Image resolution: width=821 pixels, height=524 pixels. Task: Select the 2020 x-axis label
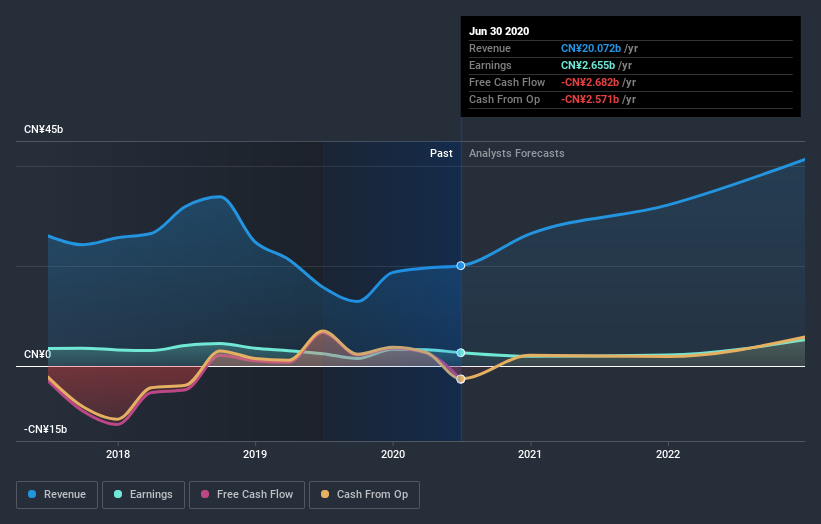[393, 454]
